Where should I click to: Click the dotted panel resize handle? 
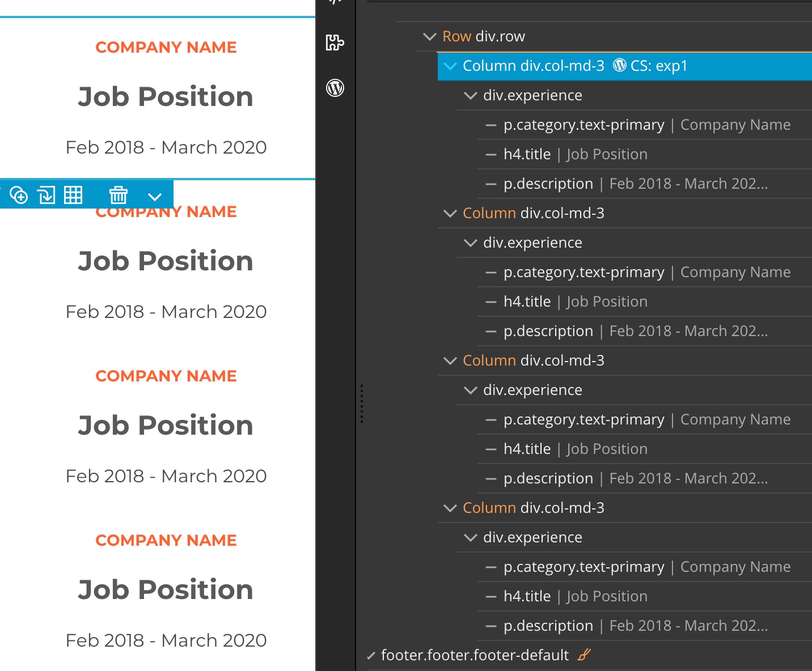pos(362,404)
